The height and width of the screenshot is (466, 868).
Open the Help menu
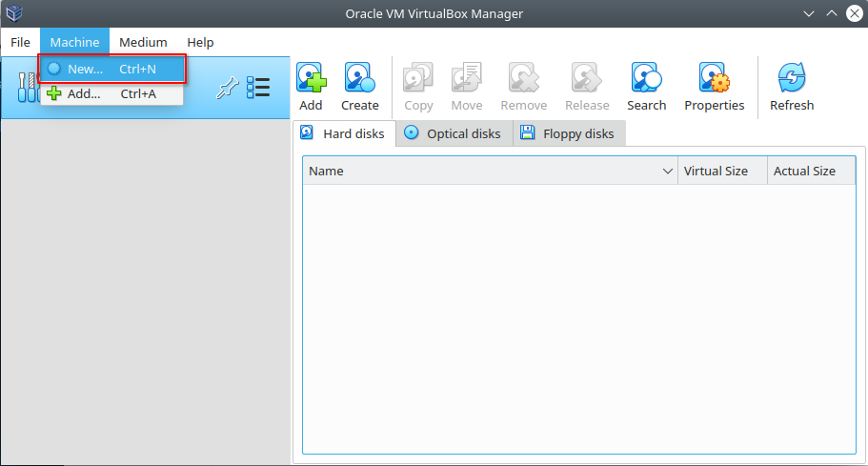[200, 42]
